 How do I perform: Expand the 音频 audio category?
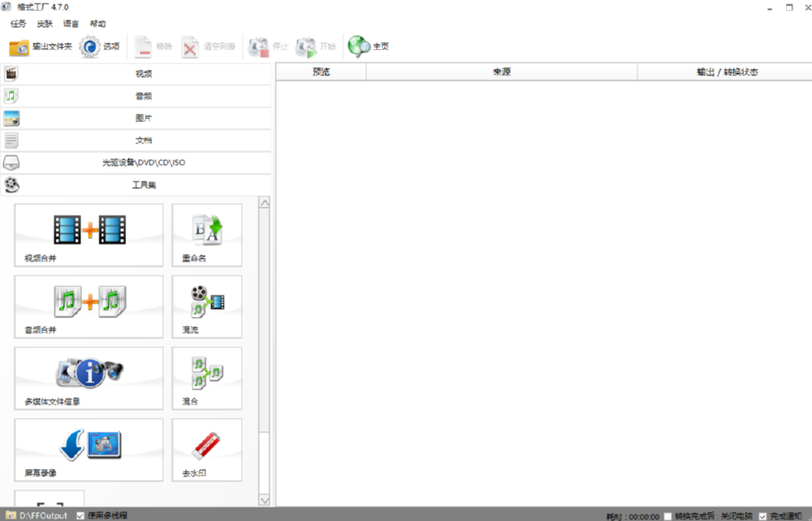click(x=136, y=97)
